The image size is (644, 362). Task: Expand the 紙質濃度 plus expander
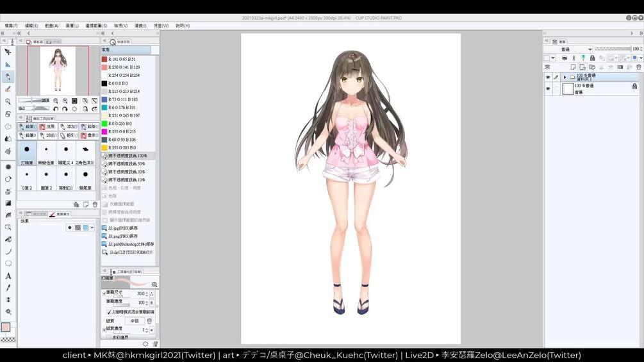coord(104,329)
